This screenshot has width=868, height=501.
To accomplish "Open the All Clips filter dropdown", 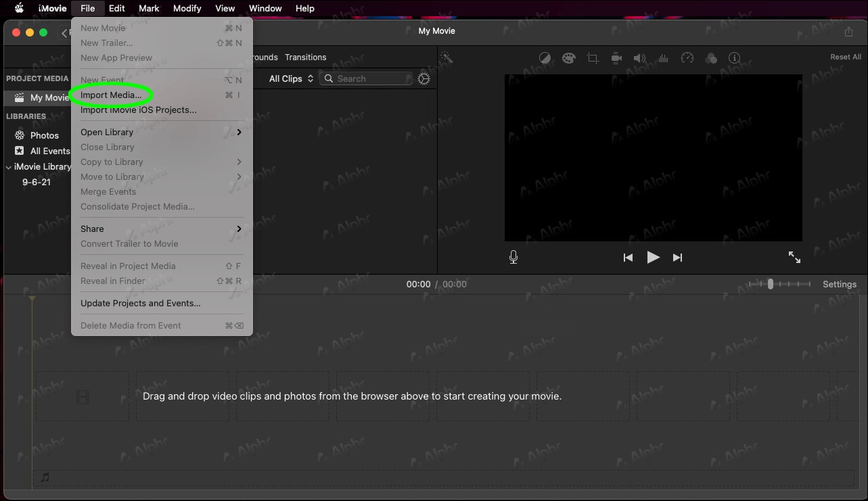I will coord(291,79).
